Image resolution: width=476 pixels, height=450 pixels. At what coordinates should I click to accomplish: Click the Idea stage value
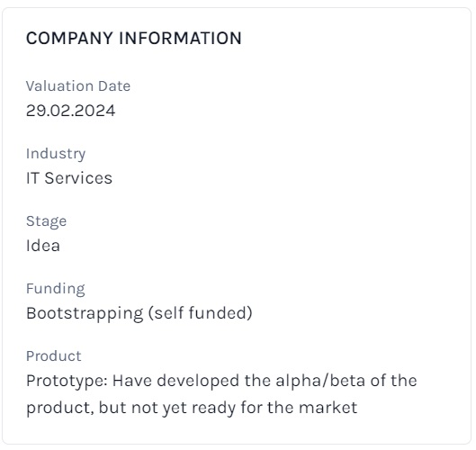pos(43,246)
